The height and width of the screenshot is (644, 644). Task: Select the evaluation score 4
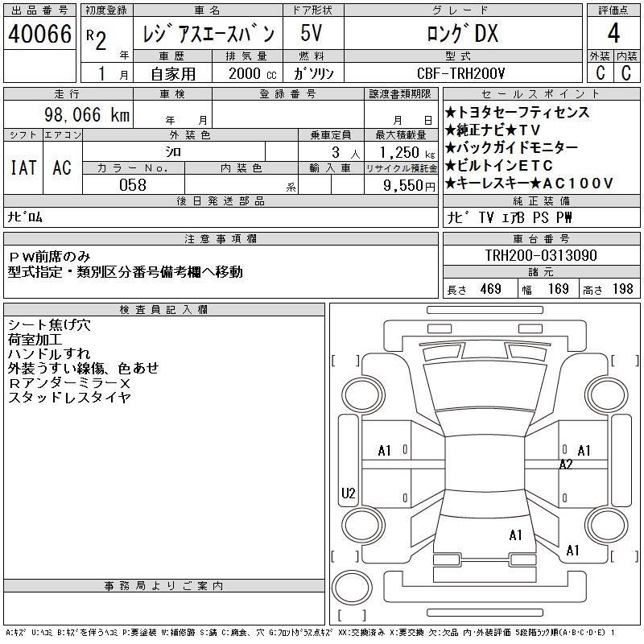(x=613, y=33)
